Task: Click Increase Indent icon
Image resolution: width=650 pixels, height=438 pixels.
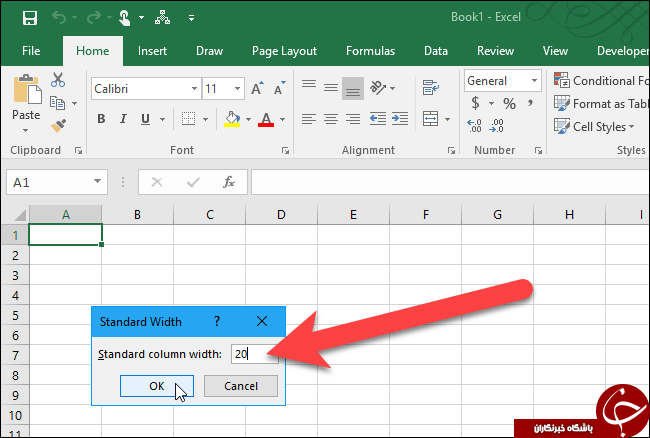Action: (400, 119)
